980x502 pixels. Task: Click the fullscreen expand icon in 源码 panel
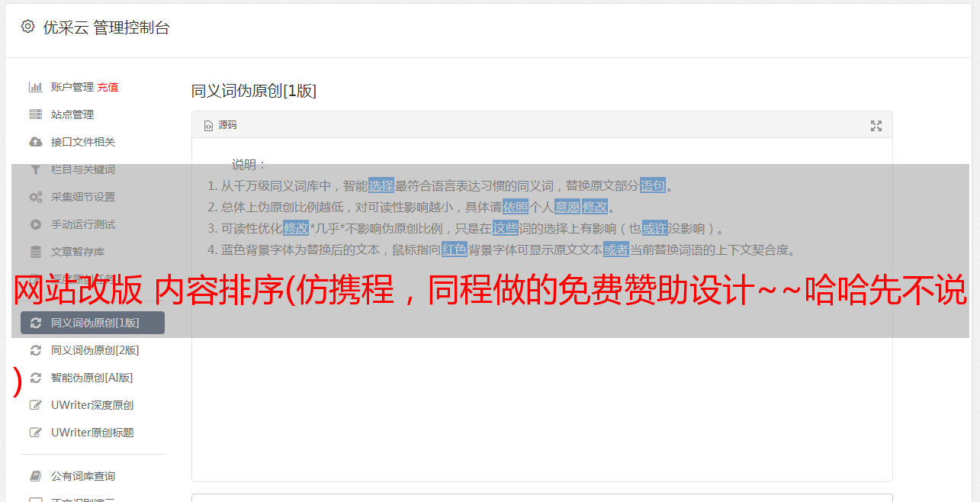click(876, 126)
